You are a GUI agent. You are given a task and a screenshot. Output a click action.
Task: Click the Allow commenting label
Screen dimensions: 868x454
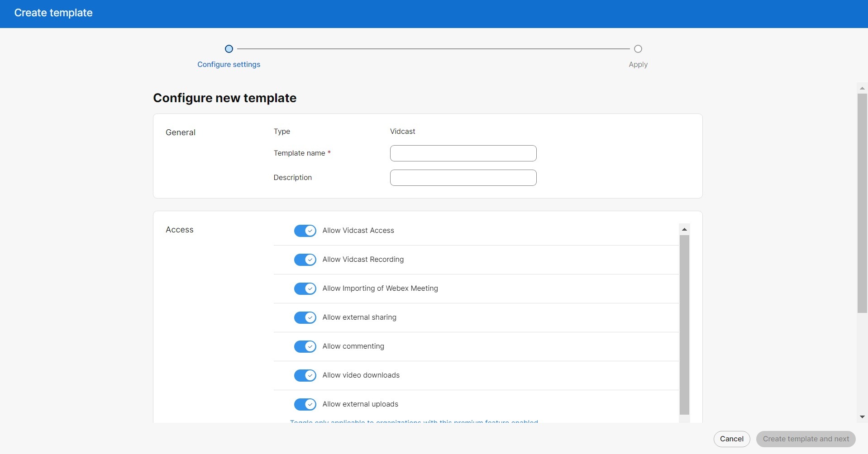click(353, 346)
